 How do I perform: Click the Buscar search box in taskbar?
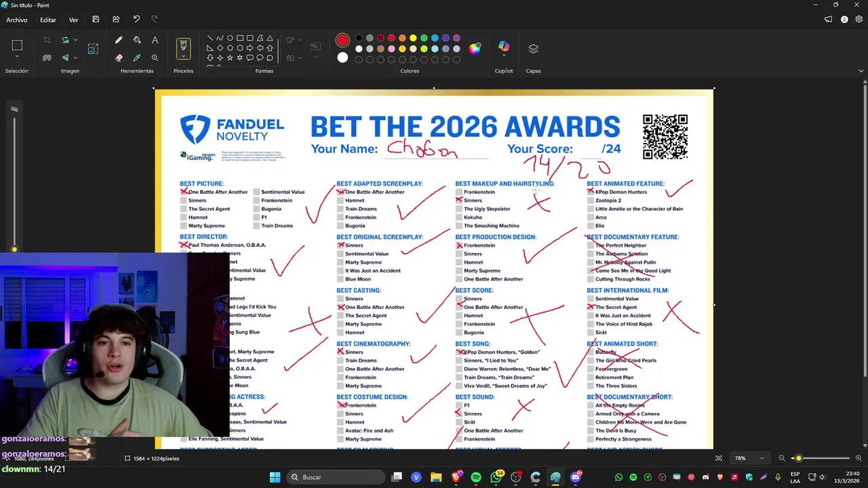click(x=336, y=477)
